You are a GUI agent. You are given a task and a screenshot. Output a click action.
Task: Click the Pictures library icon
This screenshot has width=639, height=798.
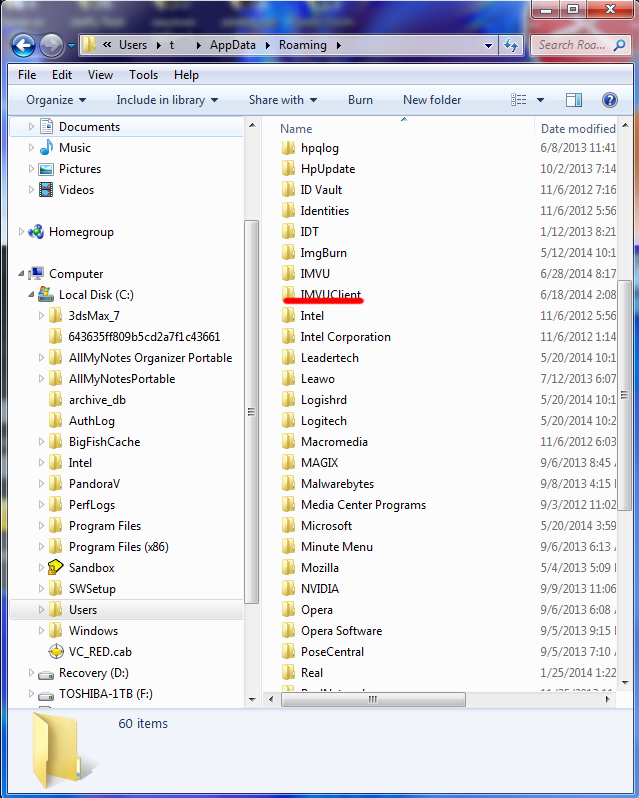point(46,169)
